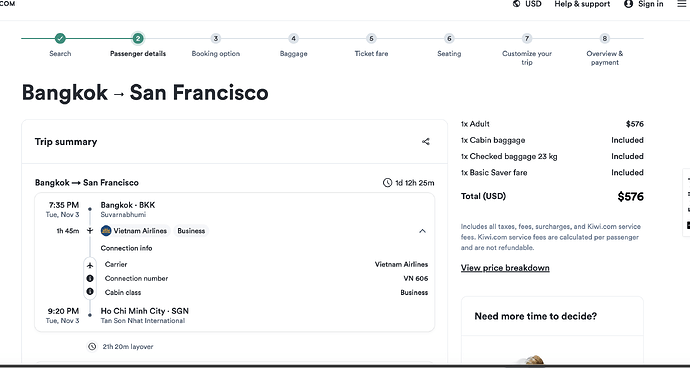Click the VN 606 connection number
Screen dimensions: 690x368
[415, 278]
